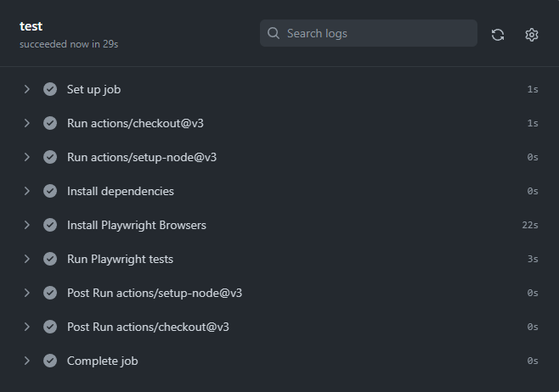The height and width of the screenshot is (392, 559).
Task: Expand the Install dependencies step chevron
Action: pos(26,191)
